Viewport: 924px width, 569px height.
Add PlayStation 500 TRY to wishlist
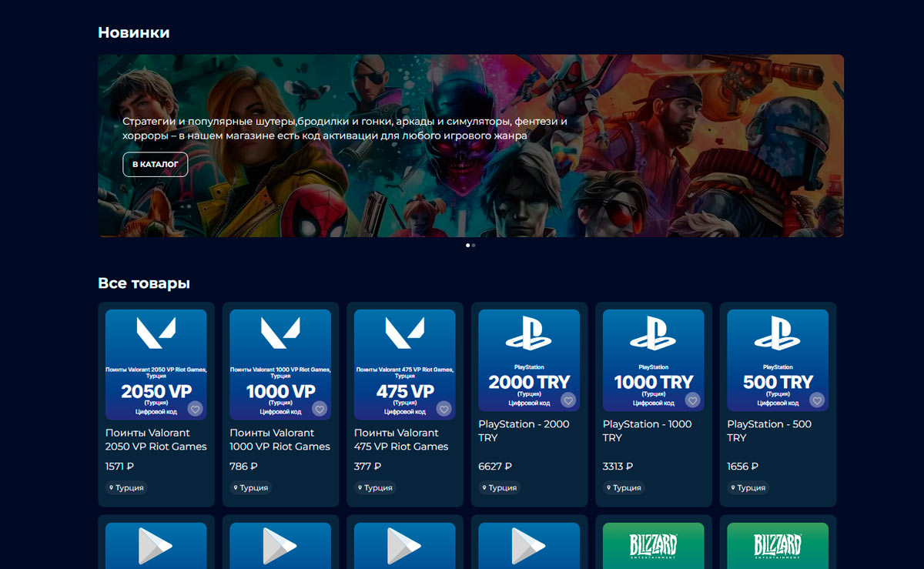[817, 400]
